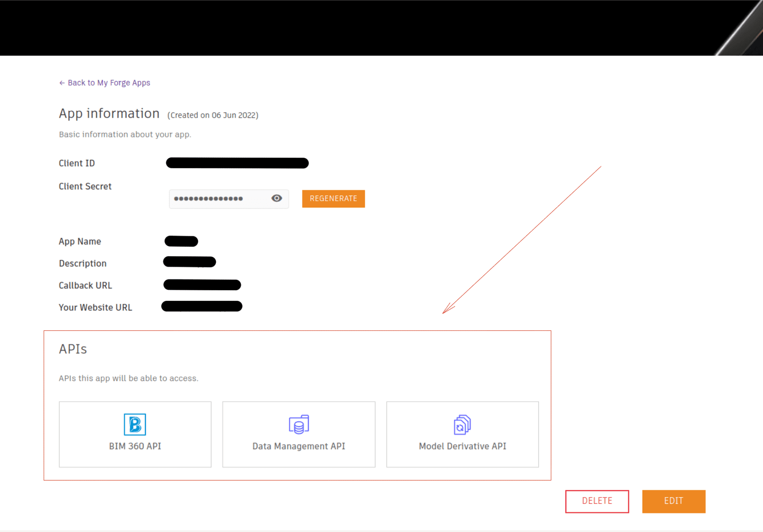This screenshot has height=532, width=763.
Task: Click the REGENERATE client secret button
Action: [x=333, y=199]
